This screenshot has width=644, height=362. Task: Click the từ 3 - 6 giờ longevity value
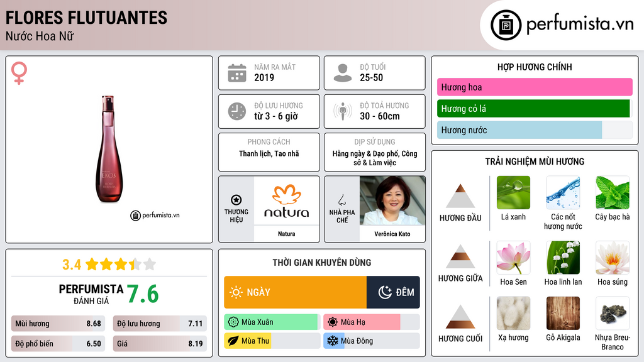[x=275, y=116]
